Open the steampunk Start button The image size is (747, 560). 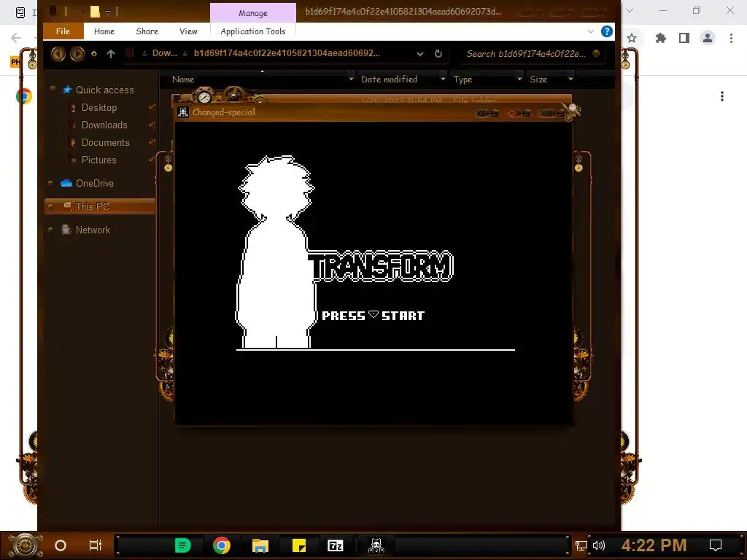click(x=26, y=545)
